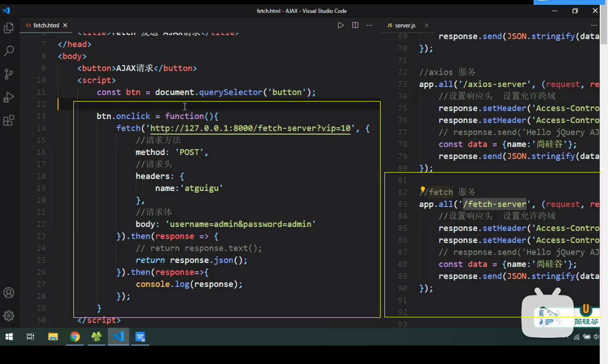Open the green clover app on taskbar

click(x=97, y=336)
